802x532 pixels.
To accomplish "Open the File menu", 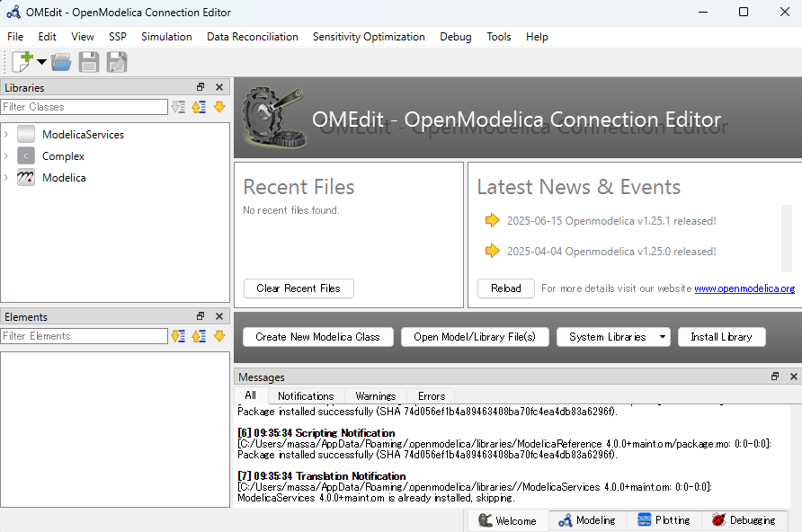I will click(x=14, y=37).
